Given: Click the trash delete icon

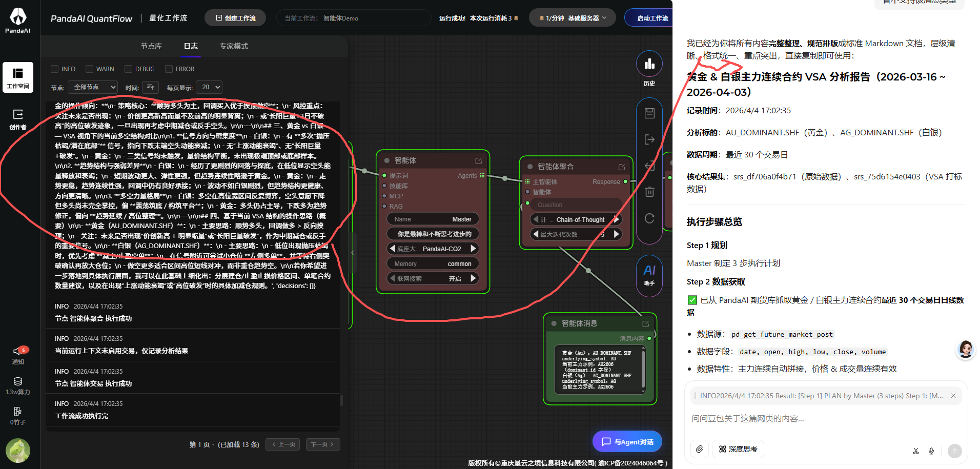Looking at the screenshot, I should [649, 192].
